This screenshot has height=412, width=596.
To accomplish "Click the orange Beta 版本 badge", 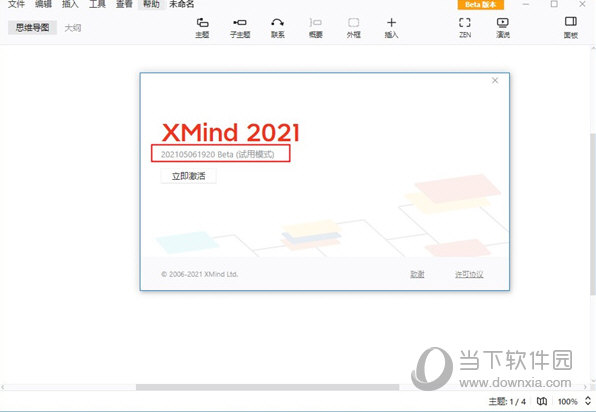I will [x=480, y=5].
